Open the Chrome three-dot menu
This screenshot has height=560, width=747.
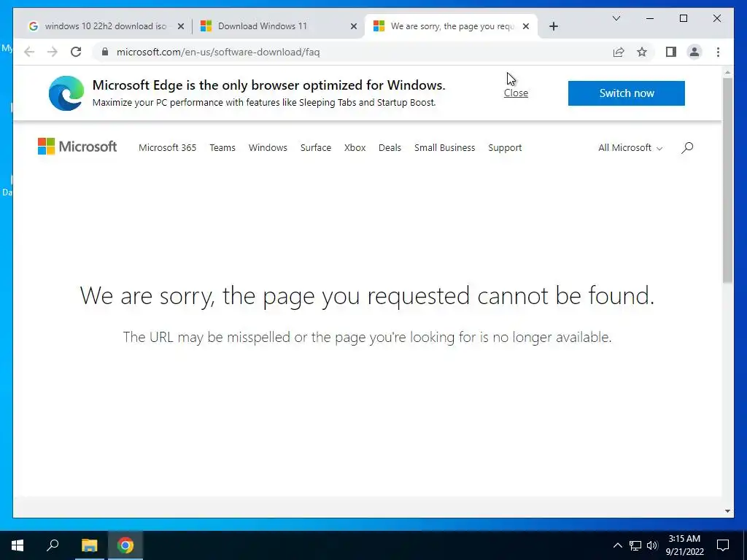pos(718,52)
